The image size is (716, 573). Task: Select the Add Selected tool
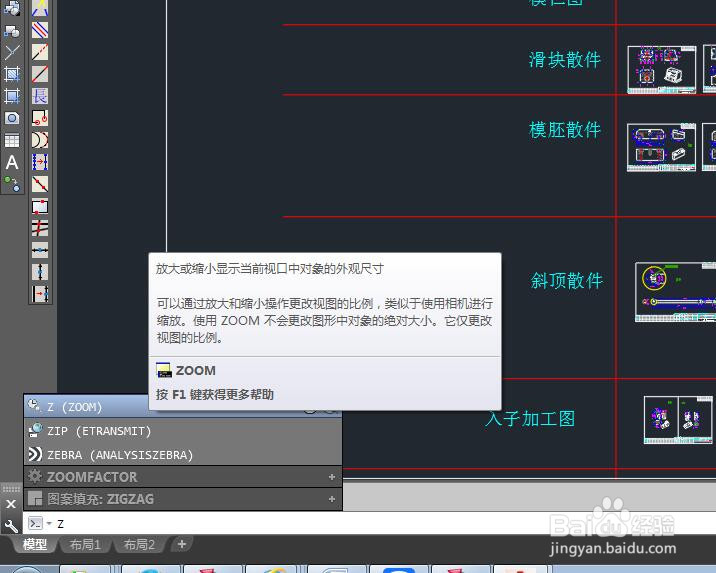(x=12, y=184)
